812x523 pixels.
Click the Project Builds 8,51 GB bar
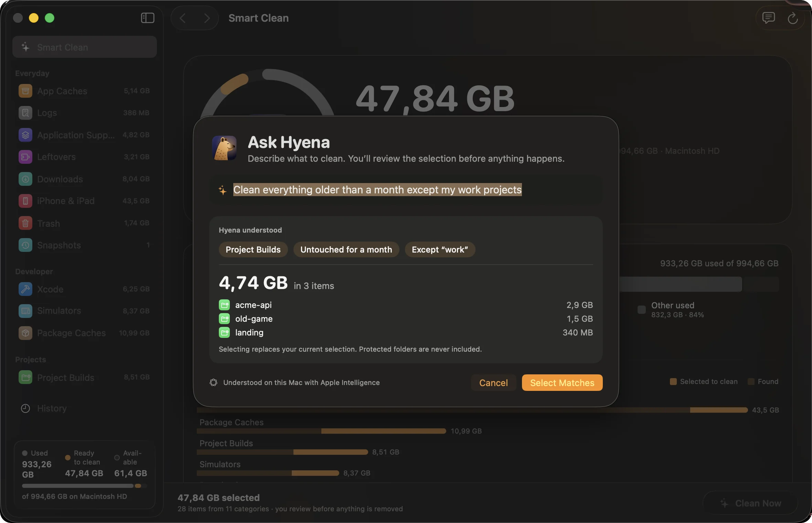[x=282, y=452]
